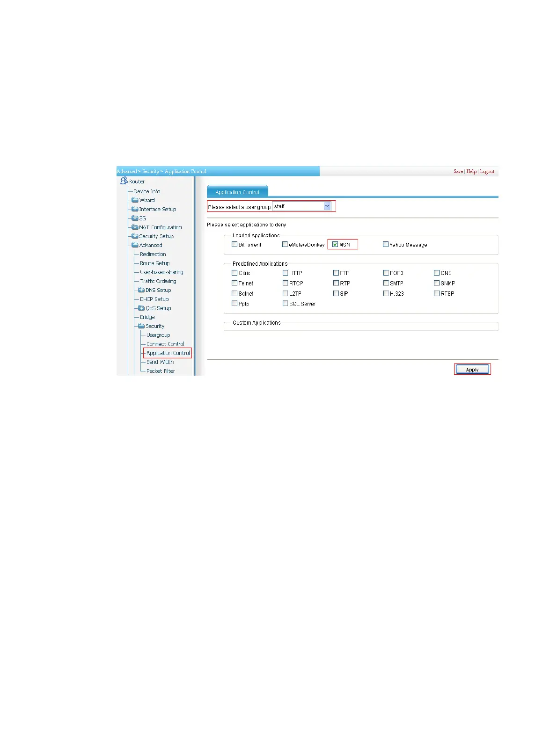The width and height of the screenshot is (557, 756).
Task: Check the SMTP application box
Action: pos(386,283)
